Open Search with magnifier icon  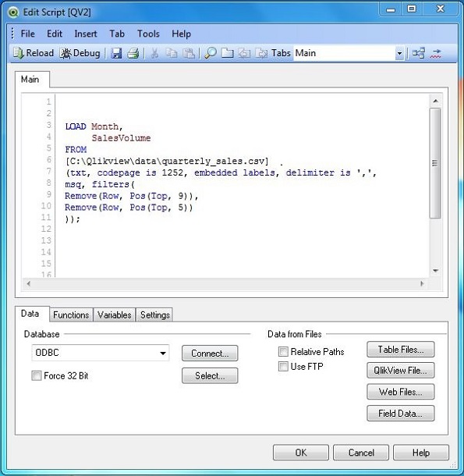point(211,53)
